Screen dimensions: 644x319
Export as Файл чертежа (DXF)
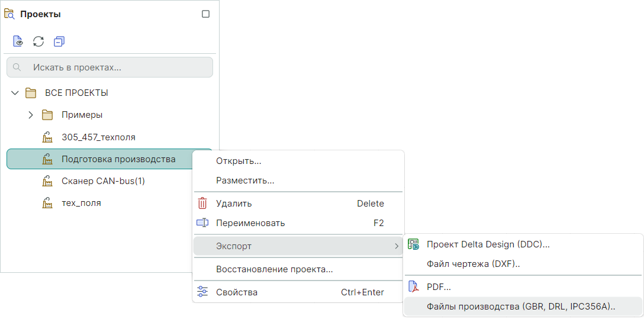coord(473,264)
